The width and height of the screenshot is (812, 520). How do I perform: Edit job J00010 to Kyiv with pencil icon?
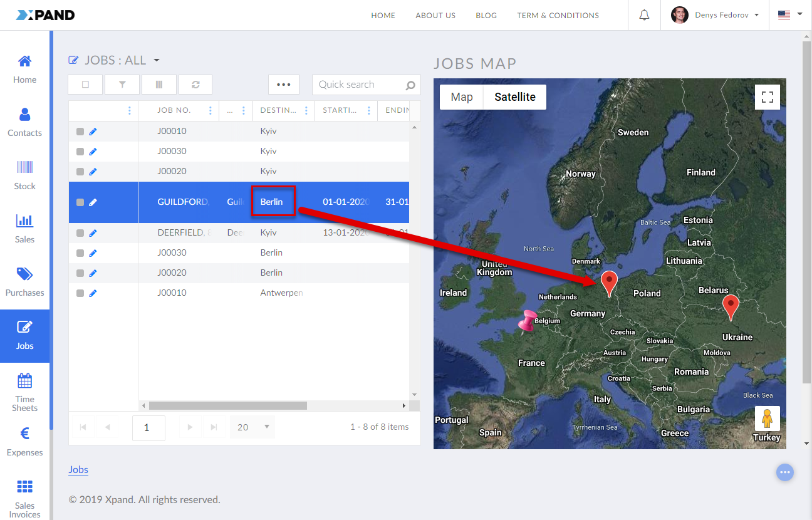93,132
